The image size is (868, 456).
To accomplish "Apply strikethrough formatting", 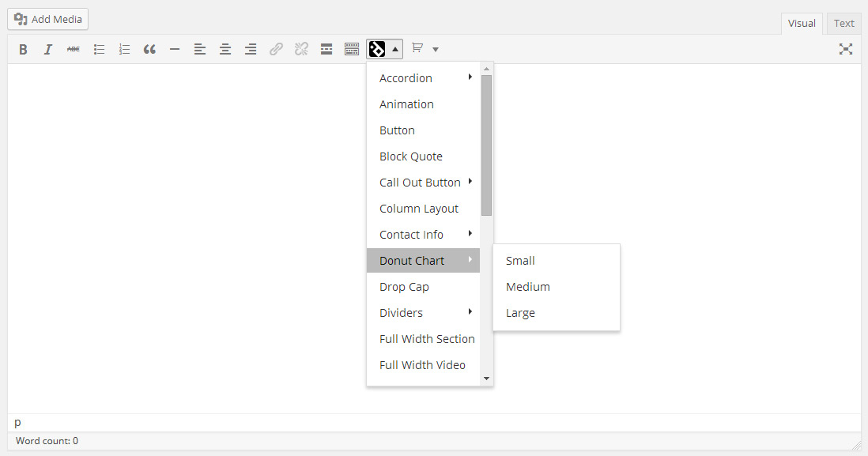I will coord(73,49).
